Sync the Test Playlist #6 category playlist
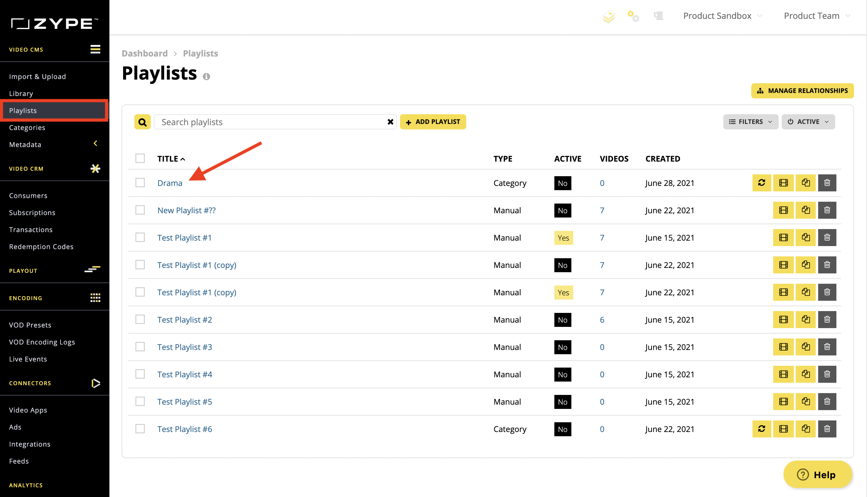 coord(761,429)
